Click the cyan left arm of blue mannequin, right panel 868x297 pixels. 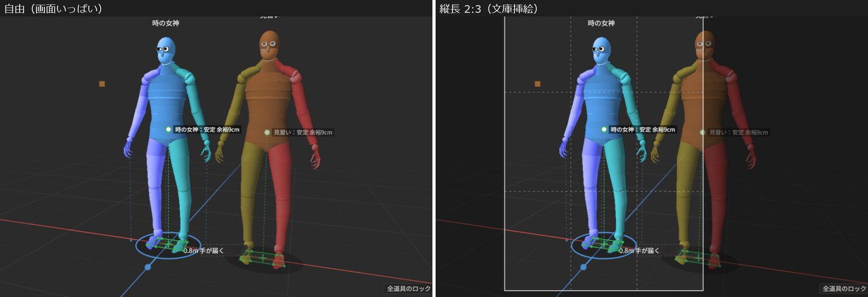click(628, 104)
